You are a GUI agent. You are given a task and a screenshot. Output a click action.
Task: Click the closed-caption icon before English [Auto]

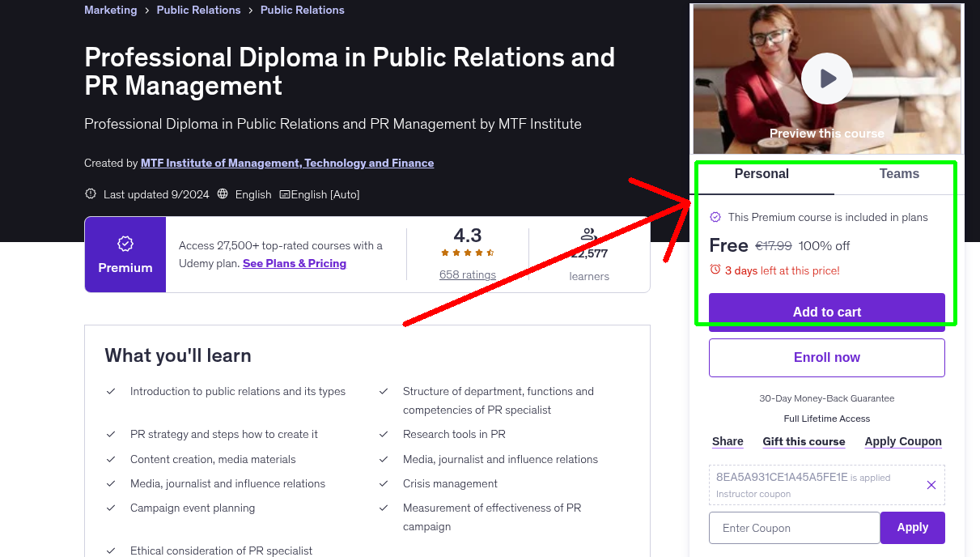coord(285,194)
